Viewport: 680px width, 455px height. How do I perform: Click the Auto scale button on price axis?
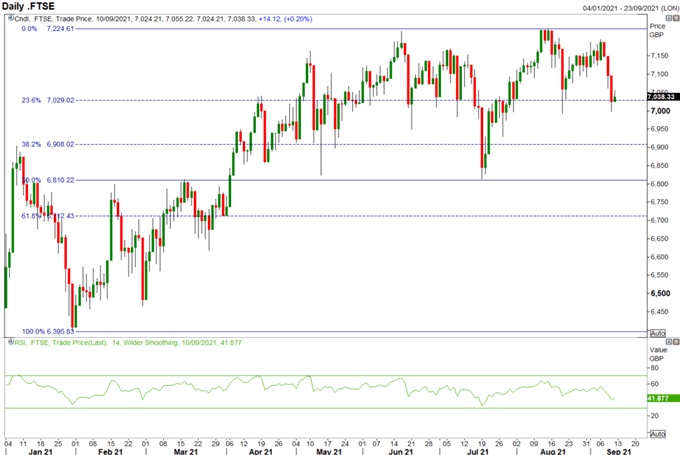[x=657, y=333]
